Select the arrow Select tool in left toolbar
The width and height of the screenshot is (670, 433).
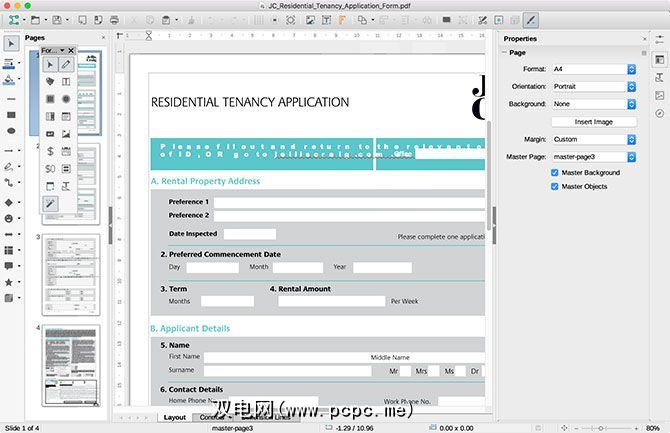12,44
